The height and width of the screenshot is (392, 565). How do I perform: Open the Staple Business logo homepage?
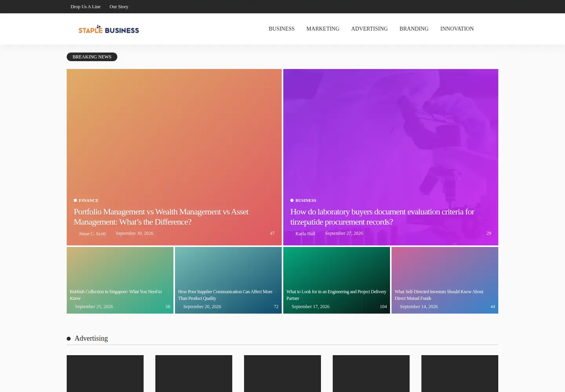click(x=109, y=29)
